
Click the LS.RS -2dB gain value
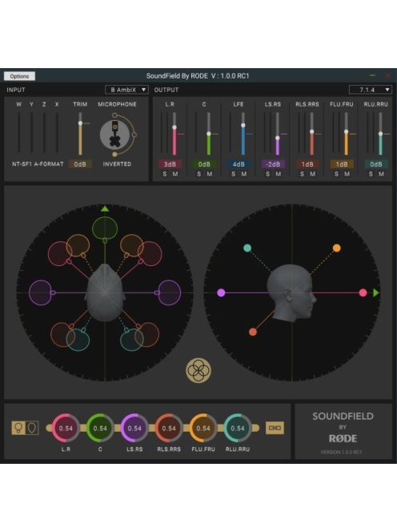[273, 164]
